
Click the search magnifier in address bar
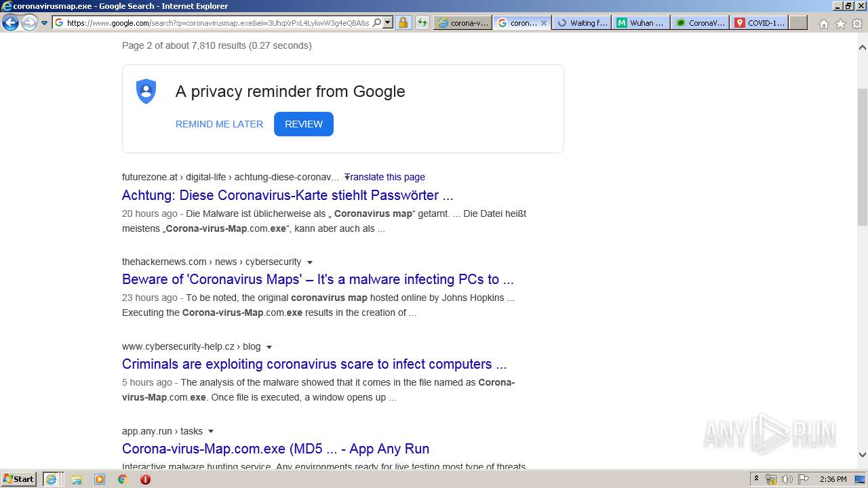pos(377,22)
